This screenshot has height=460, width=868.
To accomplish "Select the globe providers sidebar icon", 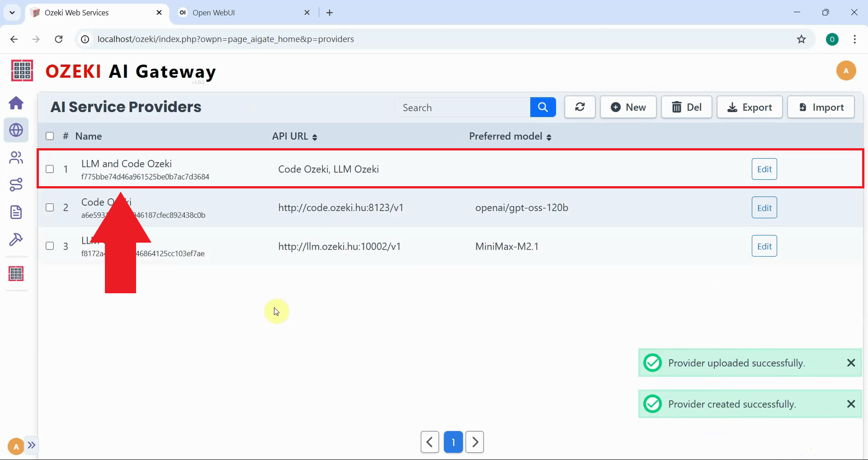I will tap(16, 130).
